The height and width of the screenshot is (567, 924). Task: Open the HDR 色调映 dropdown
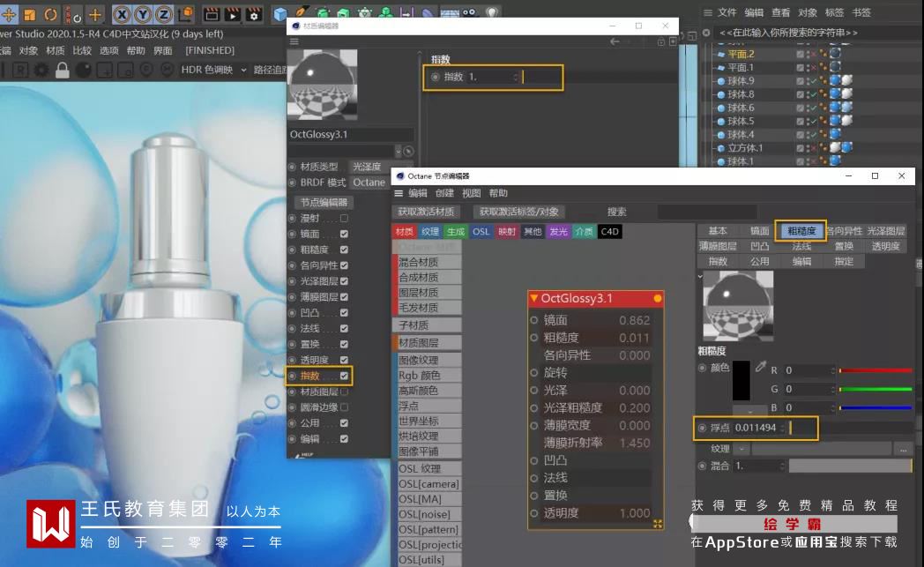214,70
